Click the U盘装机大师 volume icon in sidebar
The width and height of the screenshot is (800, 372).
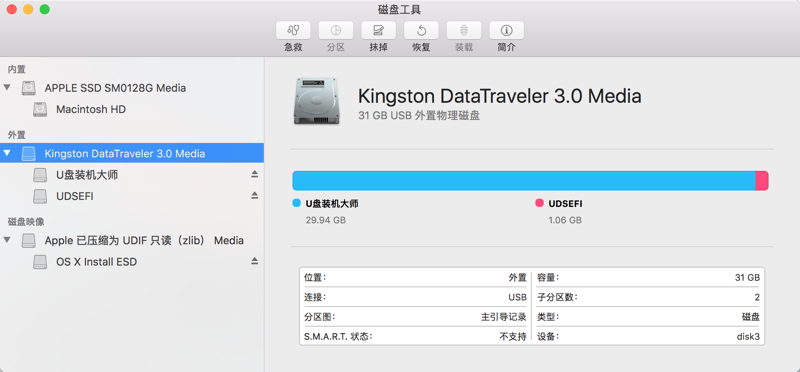[40, 175]
